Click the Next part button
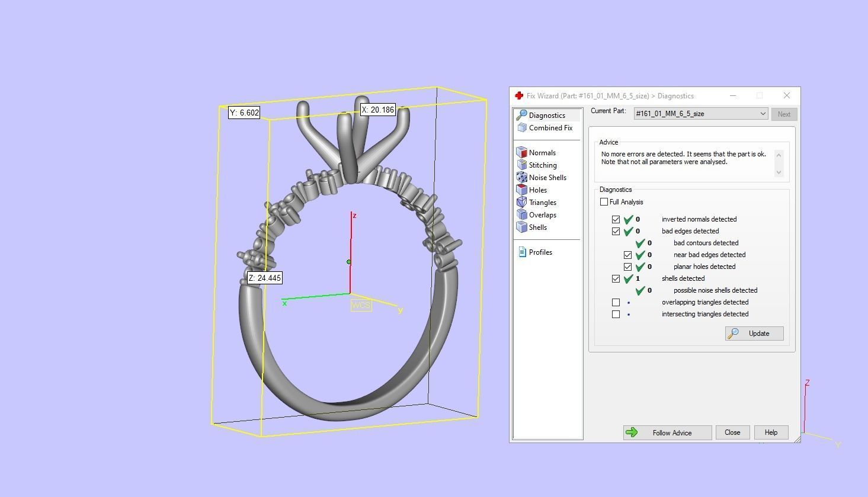Viewport: 868px width, 497px height. tap(784, 114)
